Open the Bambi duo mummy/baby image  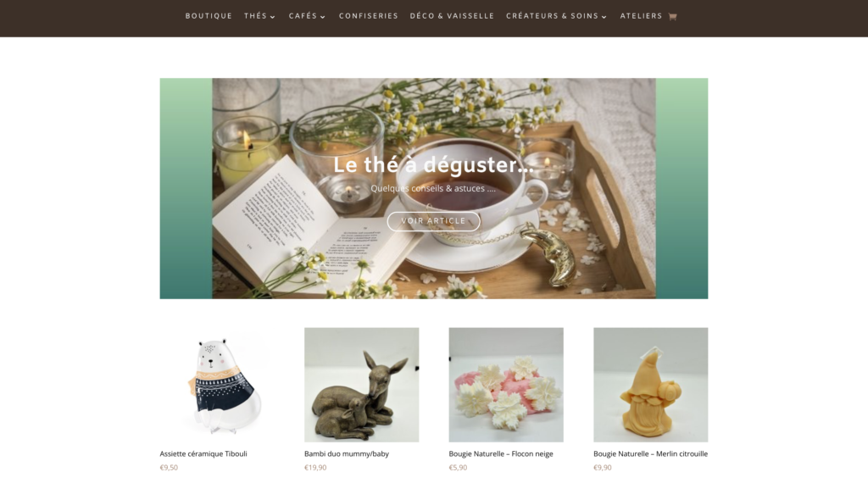pos(361,385)
